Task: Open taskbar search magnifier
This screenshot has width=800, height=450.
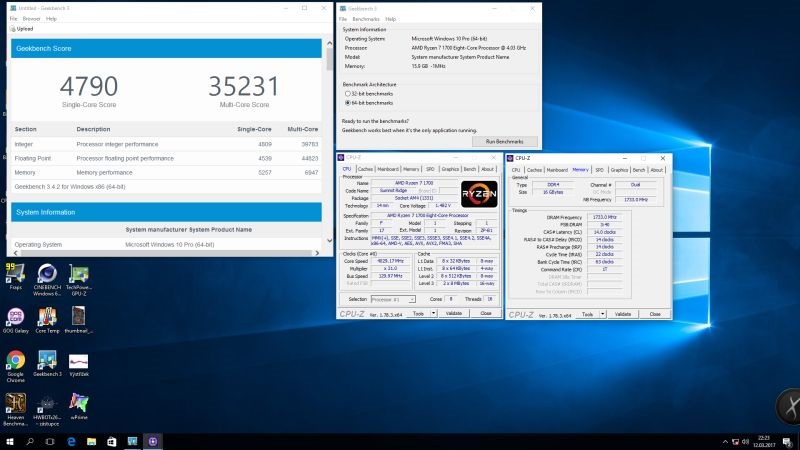Action: click(30, 441)
